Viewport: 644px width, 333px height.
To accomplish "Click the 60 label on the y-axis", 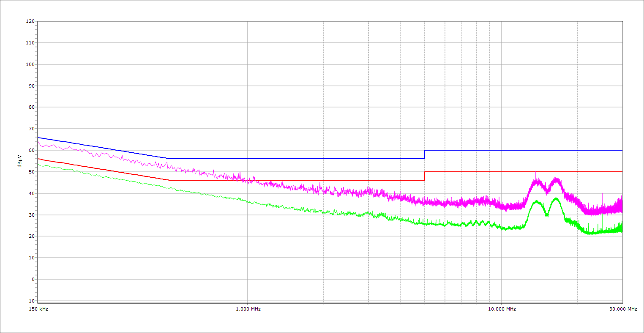I will (x=31, y=150).
